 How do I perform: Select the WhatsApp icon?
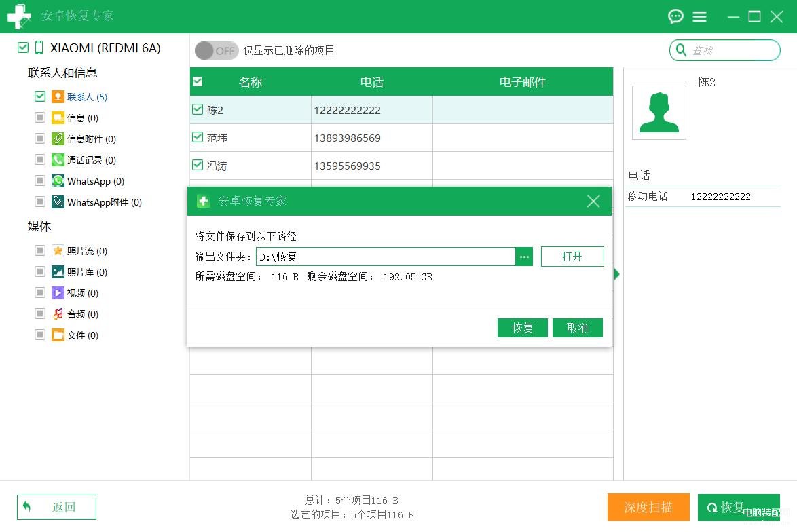58,181
